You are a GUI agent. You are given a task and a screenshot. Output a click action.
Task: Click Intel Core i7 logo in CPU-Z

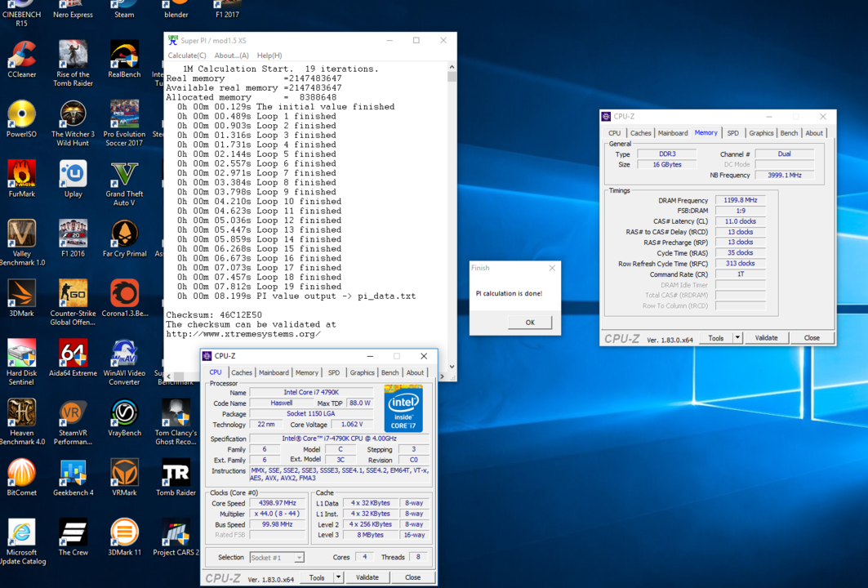tap(403, 408)
